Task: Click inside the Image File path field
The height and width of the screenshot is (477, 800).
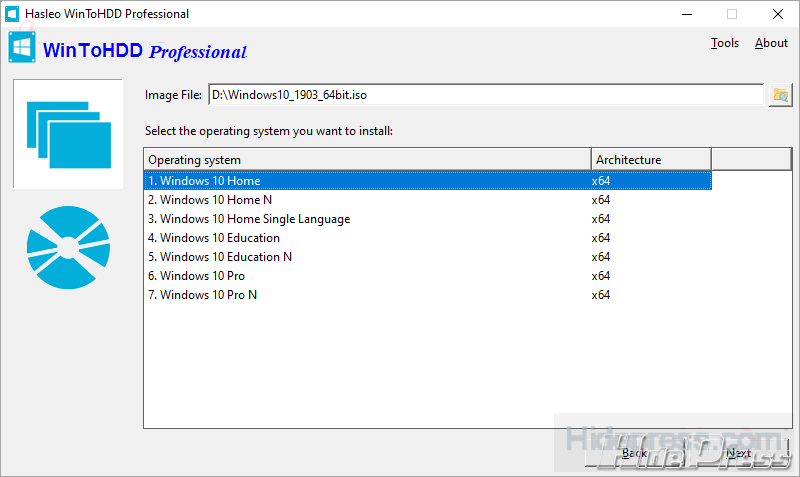Action: [485, 95]
